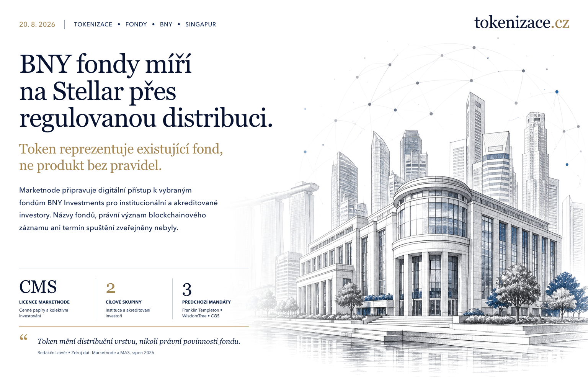Select the FONDY tag
This screenshot has height=392, width=588.
[136, 24]
